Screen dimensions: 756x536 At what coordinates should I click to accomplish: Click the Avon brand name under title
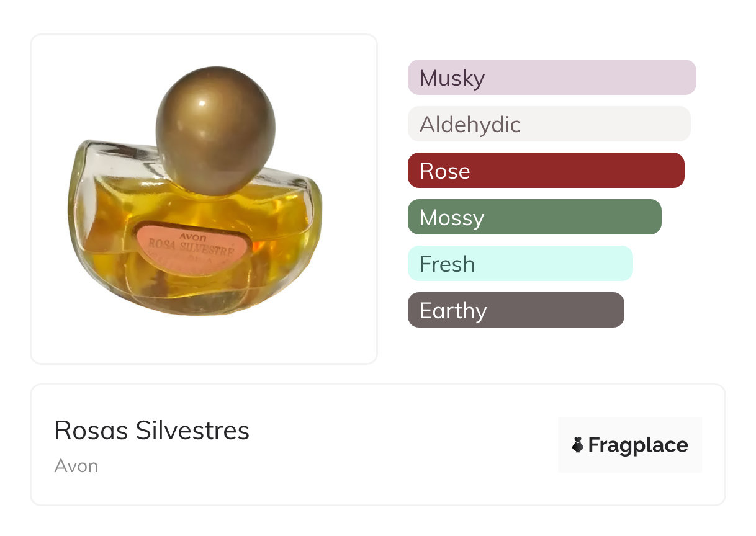tap(76, 466)
